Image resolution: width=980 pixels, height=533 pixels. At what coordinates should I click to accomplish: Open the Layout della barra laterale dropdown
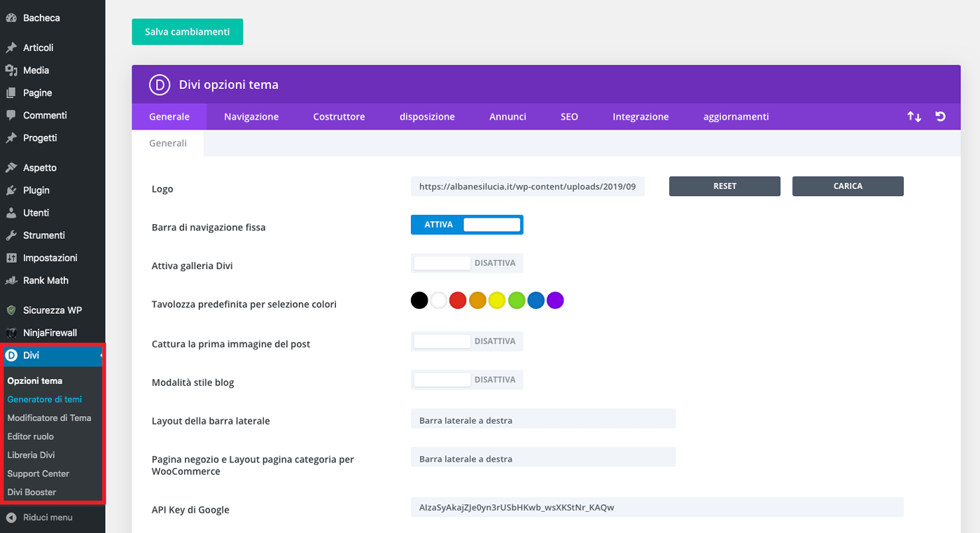(x=543, y=419)
